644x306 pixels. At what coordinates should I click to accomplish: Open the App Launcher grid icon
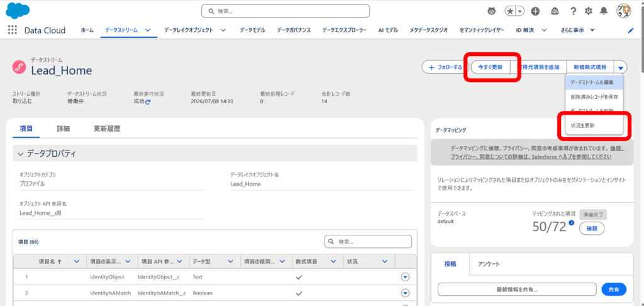tap(13, 30)
